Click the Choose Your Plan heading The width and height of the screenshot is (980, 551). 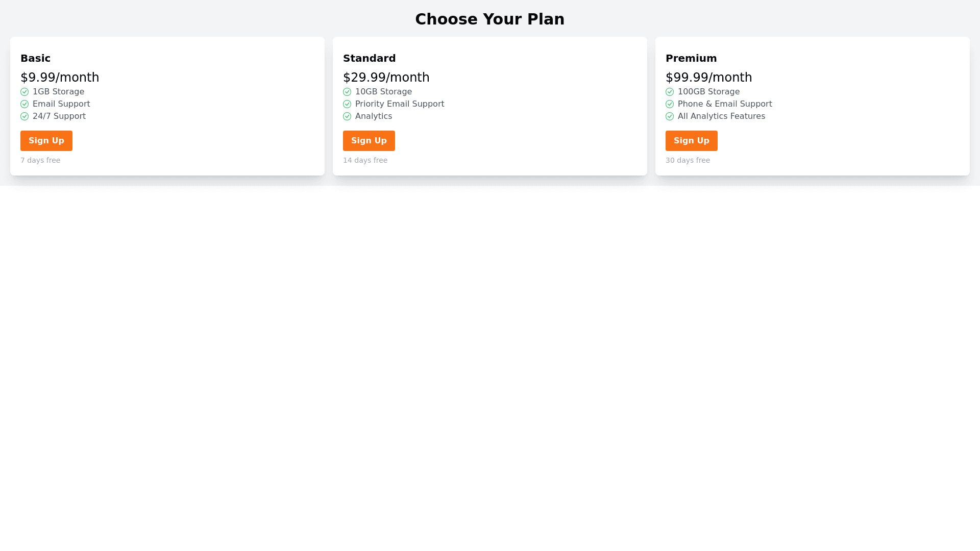pyautogui.click(x=490, y=19)
